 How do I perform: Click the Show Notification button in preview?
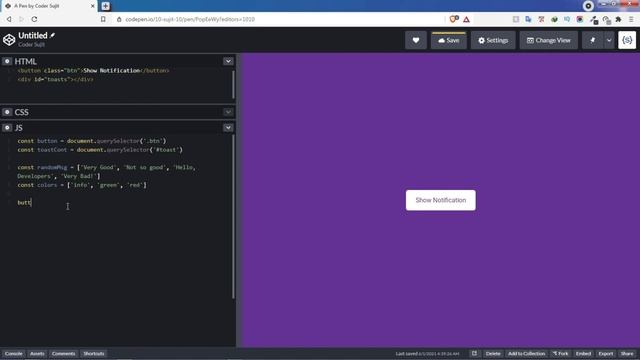click(x=441, y=200)
